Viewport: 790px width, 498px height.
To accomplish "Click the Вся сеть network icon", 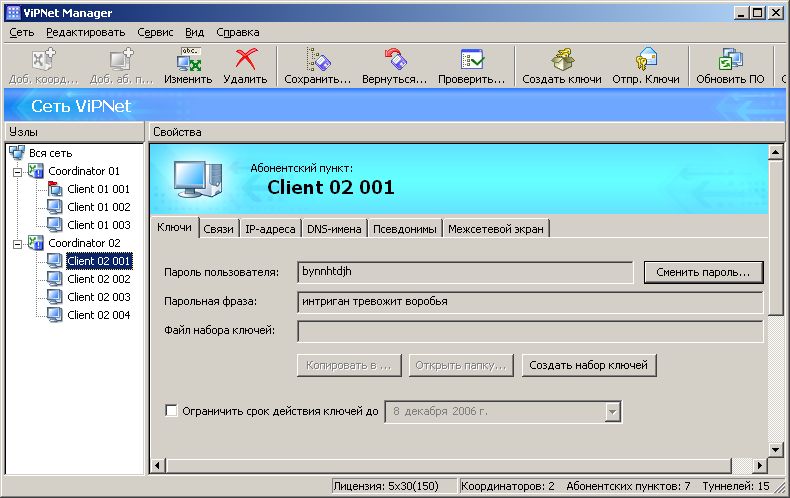I will pyautogui.click(x=17, y=152).
